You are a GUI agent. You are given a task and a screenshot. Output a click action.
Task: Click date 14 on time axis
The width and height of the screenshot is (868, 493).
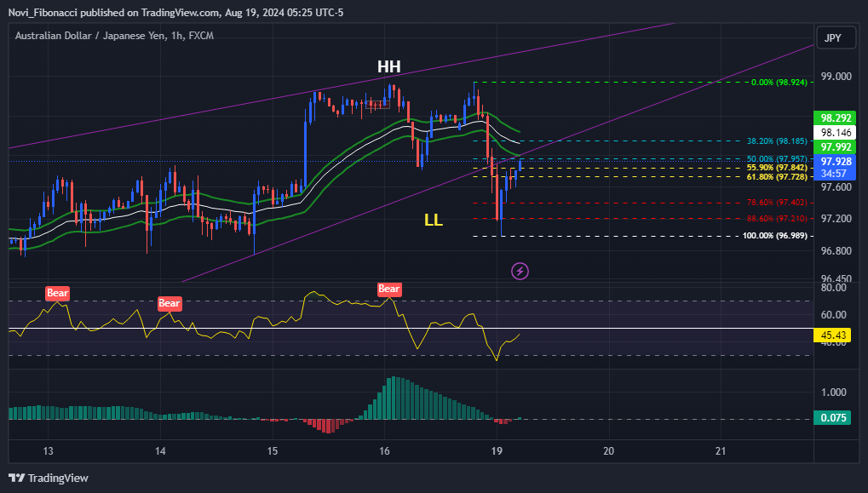(160, 451)
